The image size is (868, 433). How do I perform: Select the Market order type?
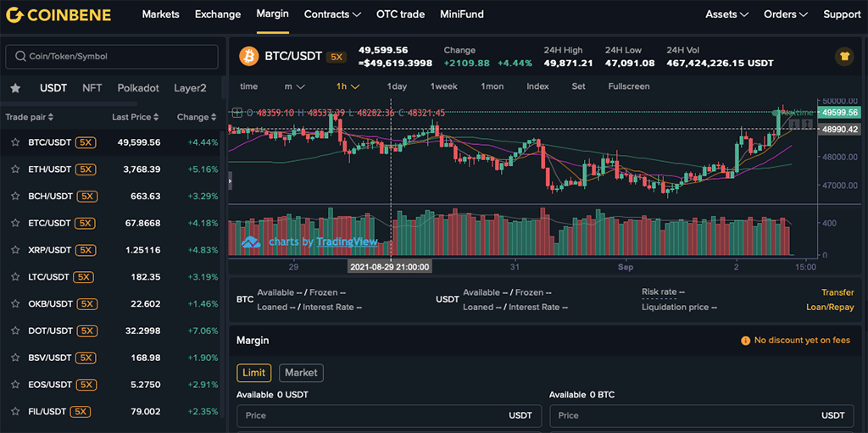click(301, 373)
